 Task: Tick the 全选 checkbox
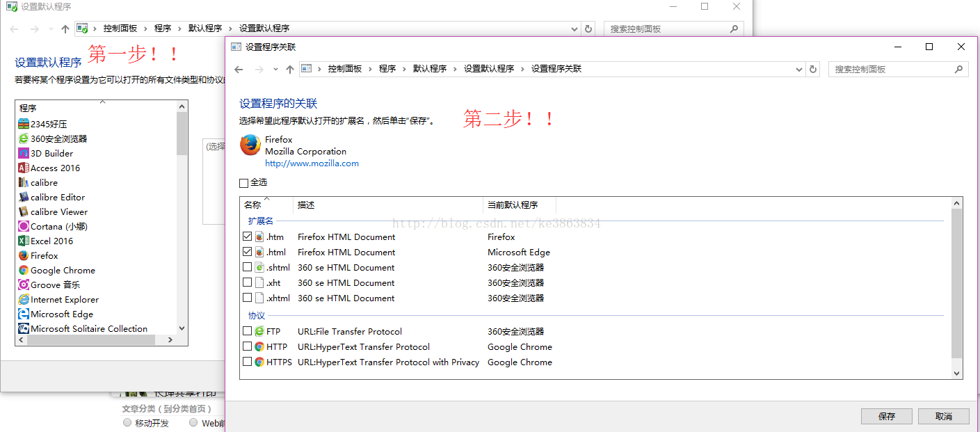(243, 183)
